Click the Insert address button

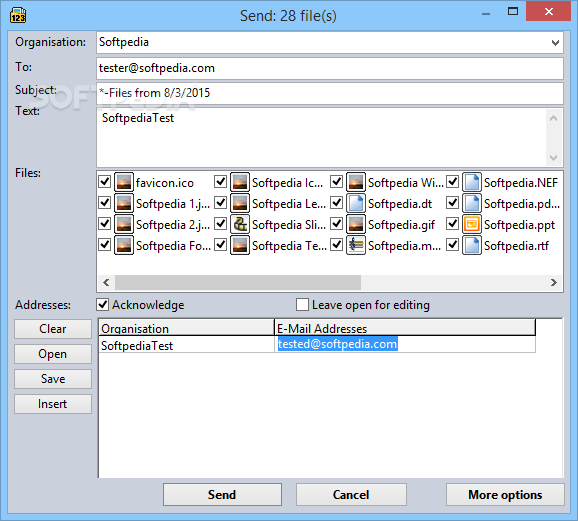pyautogui.click(x=53, y=404)
